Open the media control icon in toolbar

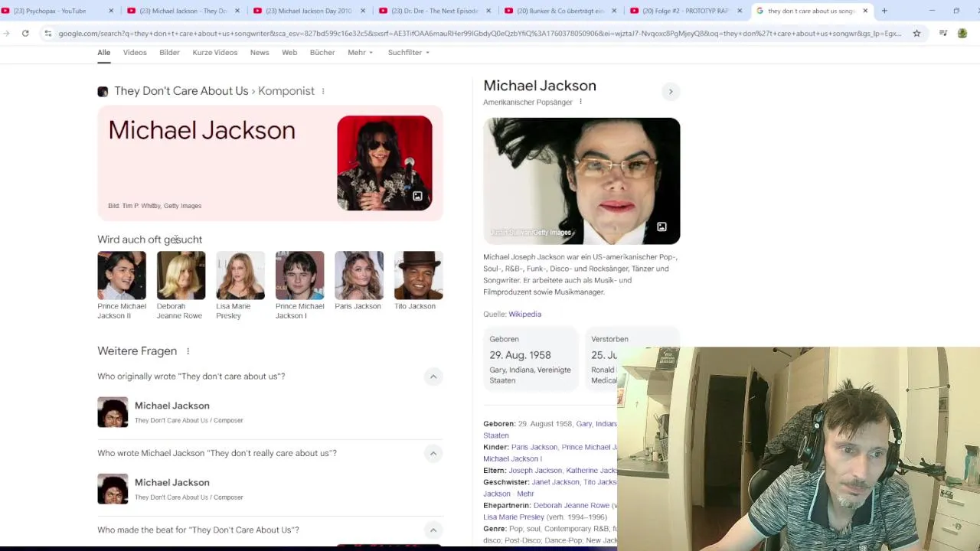point(942,33)
